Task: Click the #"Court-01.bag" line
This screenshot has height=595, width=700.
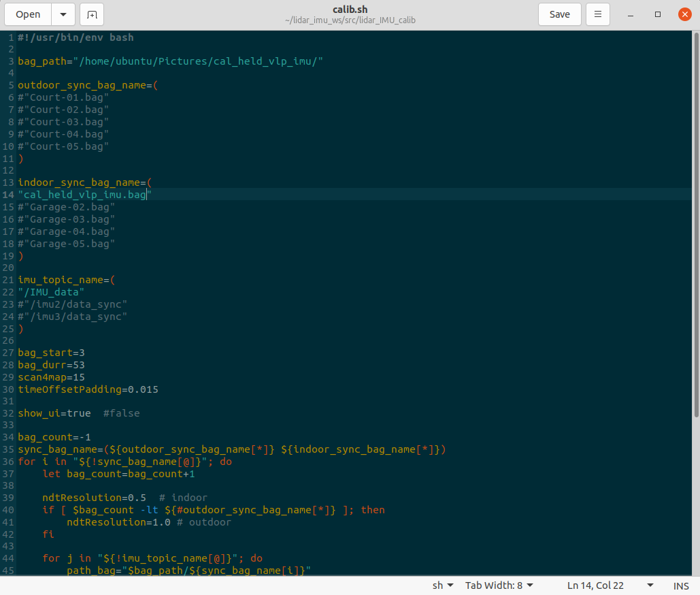Action: coord(63,97)
